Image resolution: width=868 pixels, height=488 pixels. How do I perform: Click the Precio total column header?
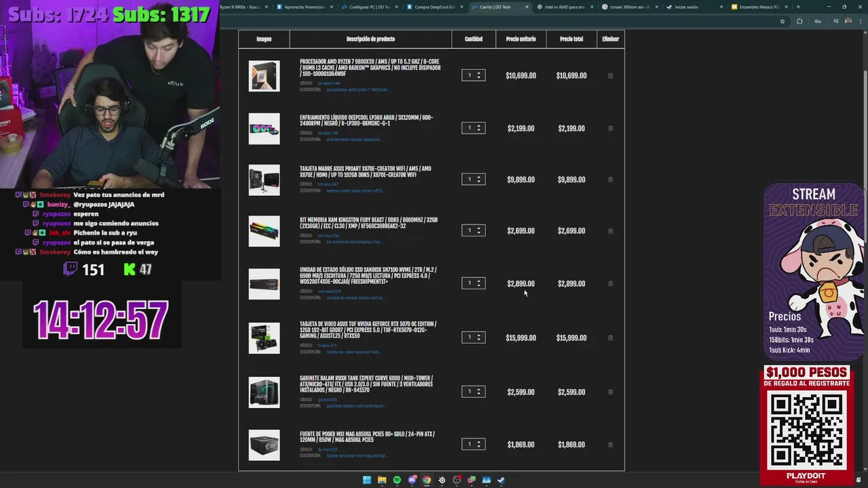coord(571,39)
